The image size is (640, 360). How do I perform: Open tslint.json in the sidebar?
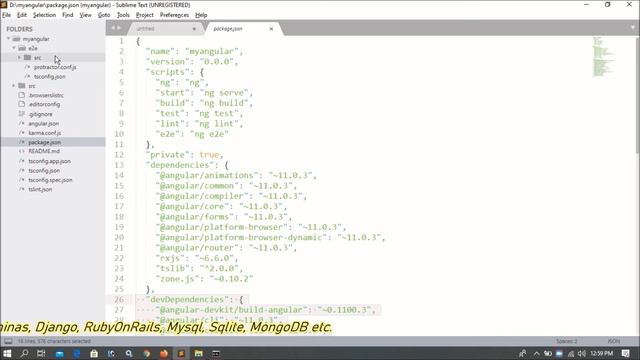coord(40,189)
